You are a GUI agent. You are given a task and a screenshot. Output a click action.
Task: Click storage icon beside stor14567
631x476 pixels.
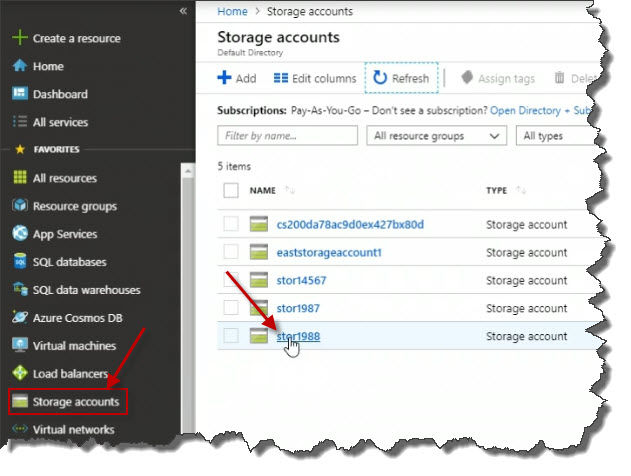point(259,280)
